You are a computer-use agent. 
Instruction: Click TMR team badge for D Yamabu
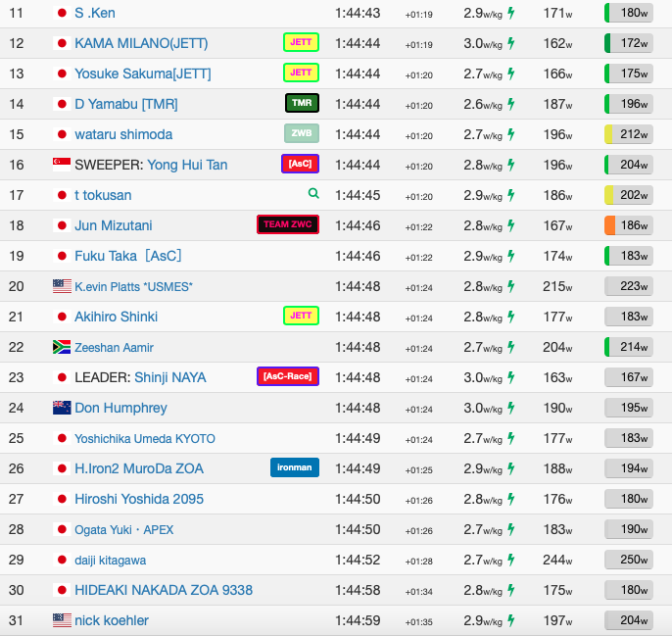coord(302,103)
